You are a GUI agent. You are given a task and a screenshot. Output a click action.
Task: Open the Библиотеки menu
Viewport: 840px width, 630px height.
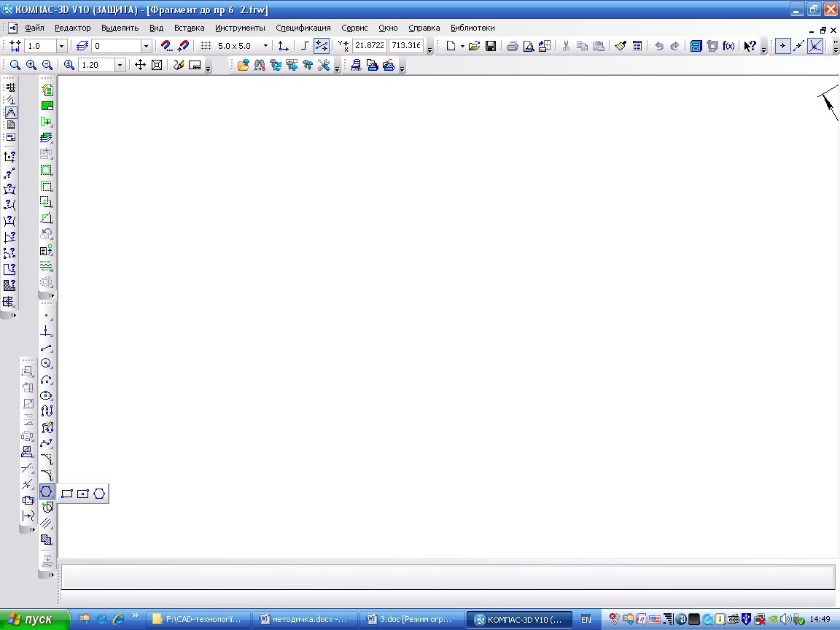472,28
